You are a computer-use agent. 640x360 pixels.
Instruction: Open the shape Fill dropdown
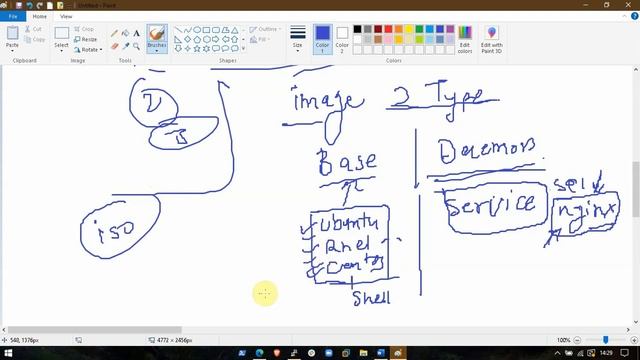coord(260,40)
